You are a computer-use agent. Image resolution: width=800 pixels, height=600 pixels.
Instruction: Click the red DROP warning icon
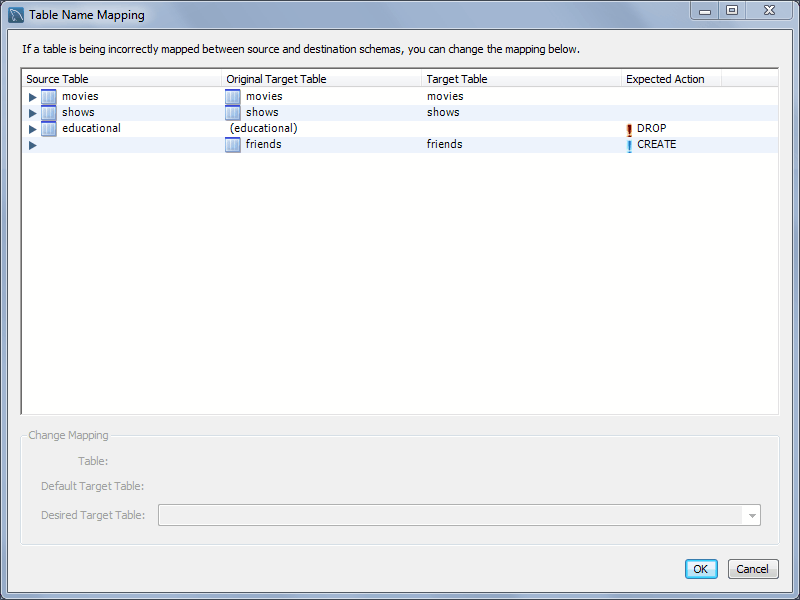tap(629, 129)
